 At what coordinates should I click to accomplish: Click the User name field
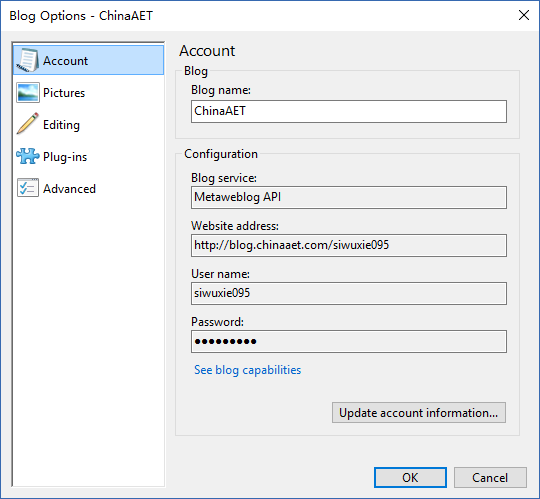[x=349, y=293]
